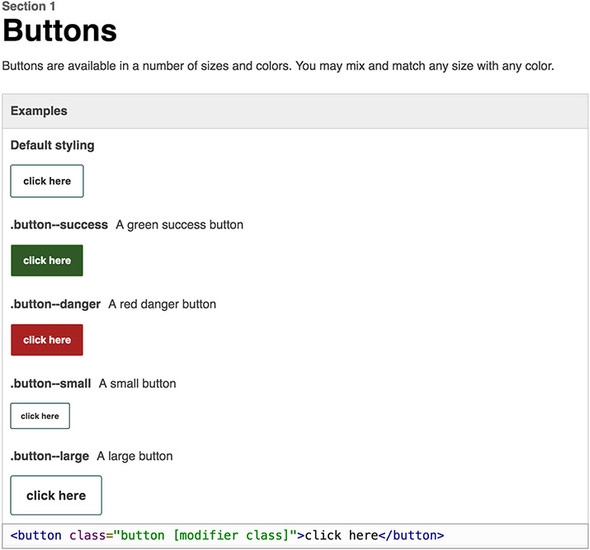Click the buttons description paragraph

pos(278,66)
